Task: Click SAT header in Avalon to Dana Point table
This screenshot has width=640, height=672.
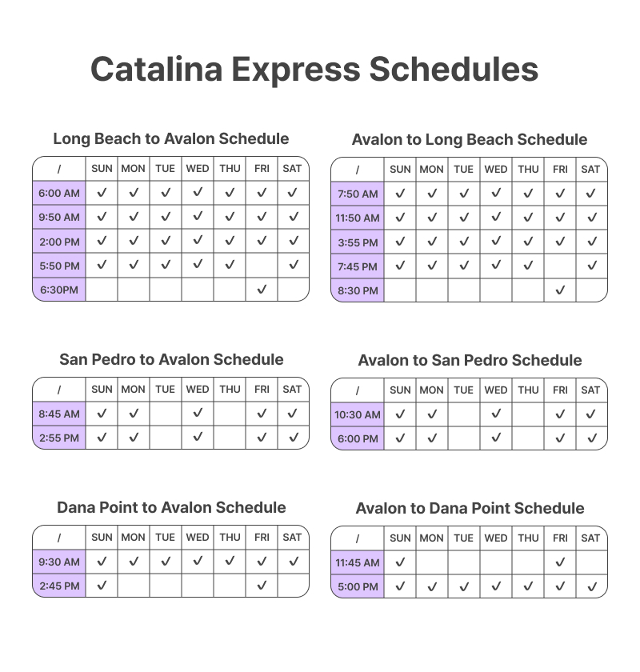Action: [x=591, y=538]
